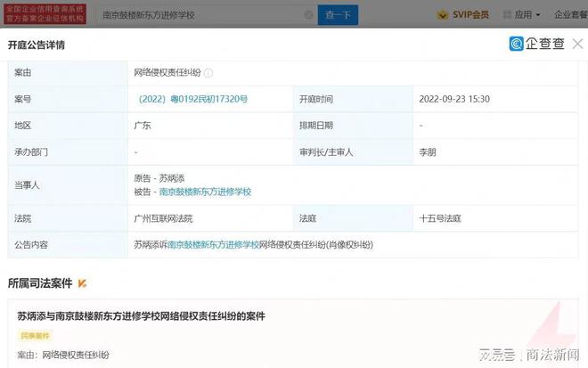
Task: Click the info icon next to 网络侵权责任纠纷
Action: click(x=208, y=73)
